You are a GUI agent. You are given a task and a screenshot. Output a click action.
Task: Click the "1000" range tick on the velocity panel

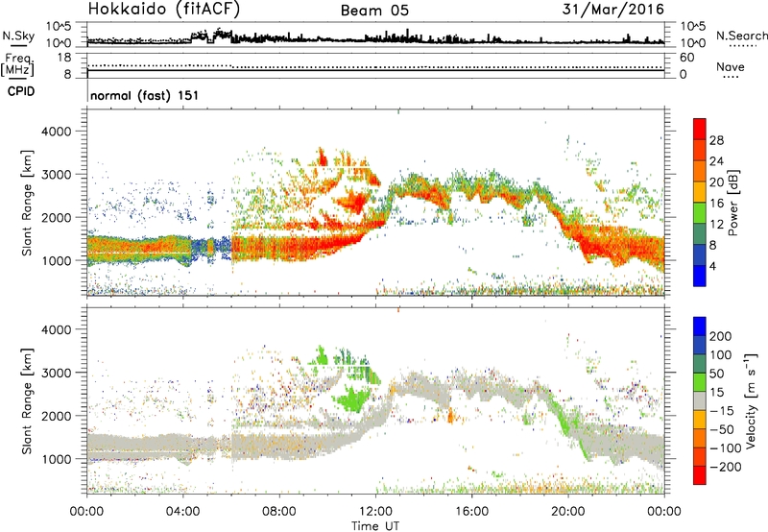click(x=58, y=459)
